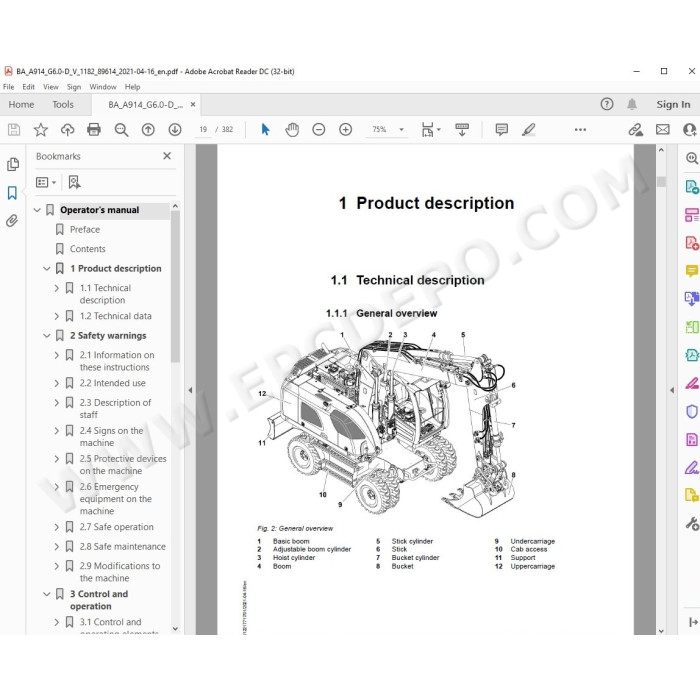Go to previous page arrow
The width and height of the screenshot is (700, 700).
pyautogui.click(x=148, y=130)
